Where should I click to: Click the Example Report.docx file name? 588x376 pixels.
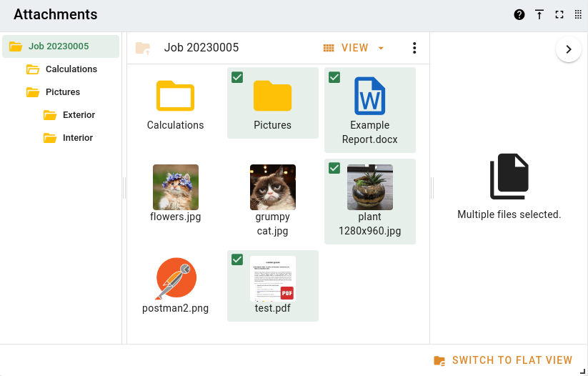(370, 132)
